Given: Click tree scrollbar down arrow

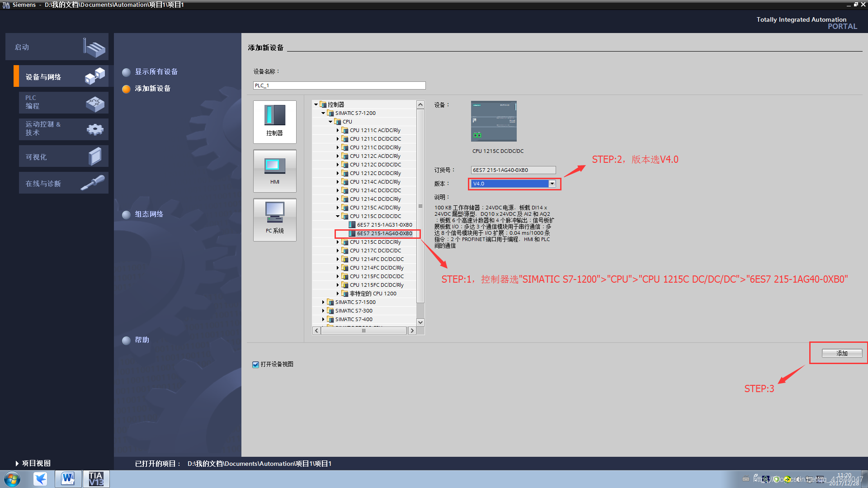Looking at the screenshot, I should (x=420, y=322).
